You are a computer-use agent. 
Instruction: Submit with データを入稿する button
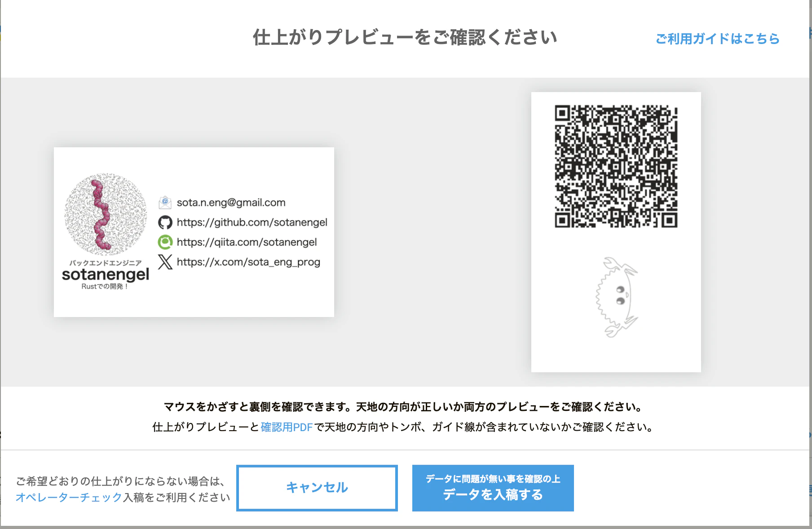[493, 488]
